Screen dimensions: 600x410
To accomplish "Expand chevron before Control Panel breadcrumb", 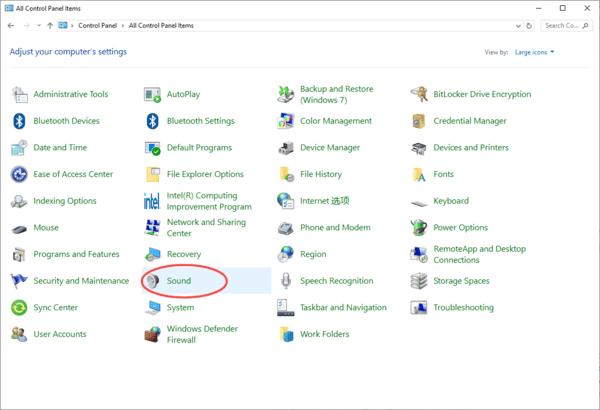I will pyautogui.click(x=72, y=26).
